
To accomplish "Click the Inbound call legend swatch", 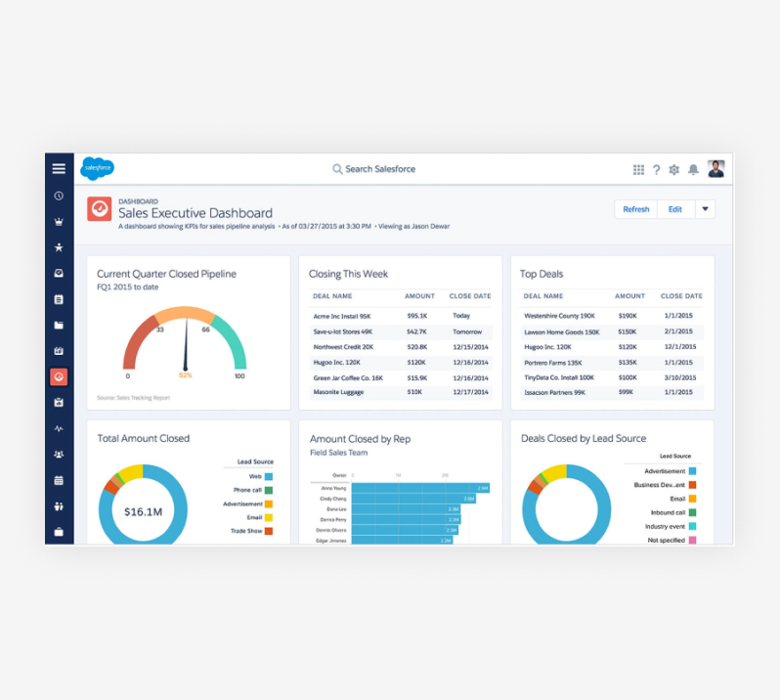I will pyautogui.click(x=692, y=513).
